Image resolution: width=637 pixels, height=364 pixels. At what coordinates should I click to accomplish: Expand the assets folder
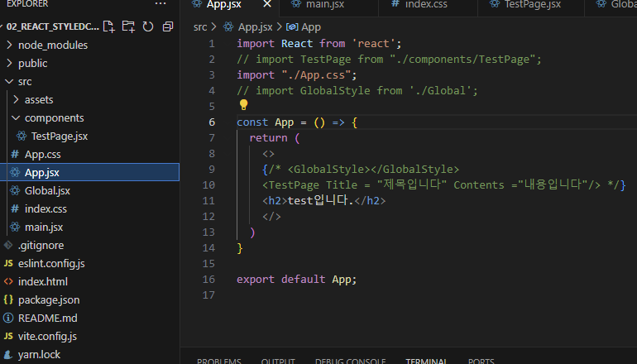click(x=16, y=99)
